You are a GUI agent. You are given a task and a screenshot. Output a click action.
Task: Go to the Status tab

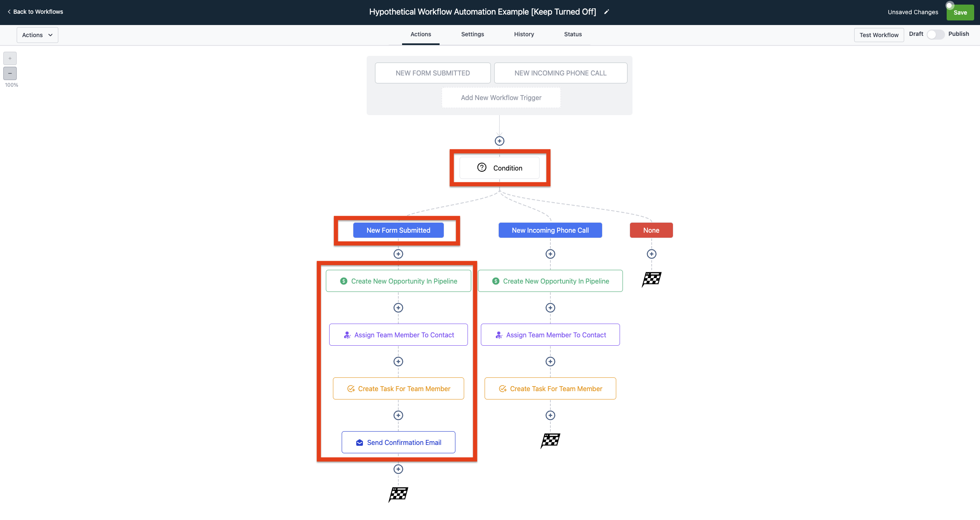[x=572, y=34]
